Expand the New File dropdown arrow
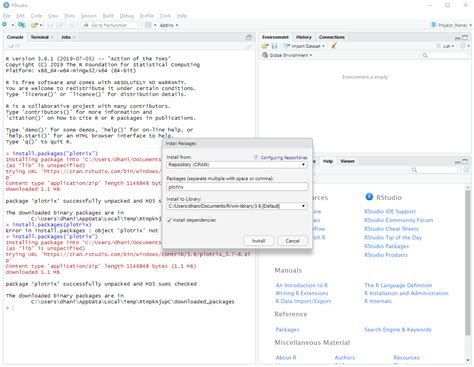This screenshot has height=367, width=474. point(13,25)
